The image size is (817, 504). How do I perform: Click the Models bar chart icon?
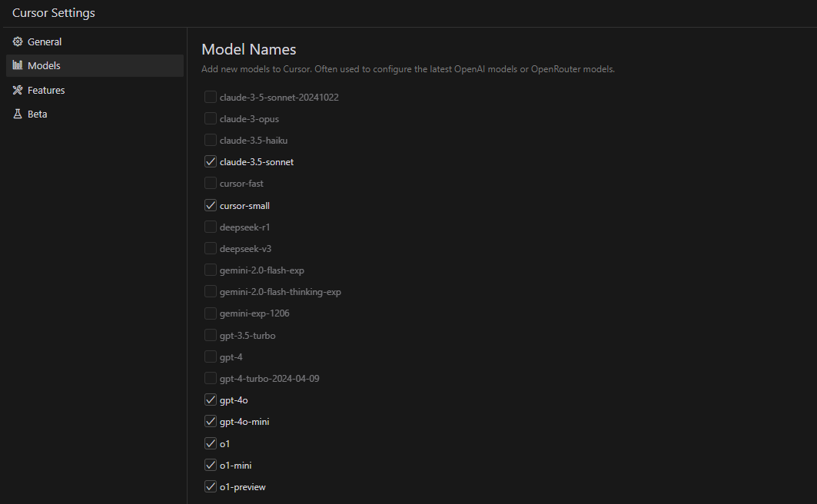pyautogui.click(x=18, y=65)
